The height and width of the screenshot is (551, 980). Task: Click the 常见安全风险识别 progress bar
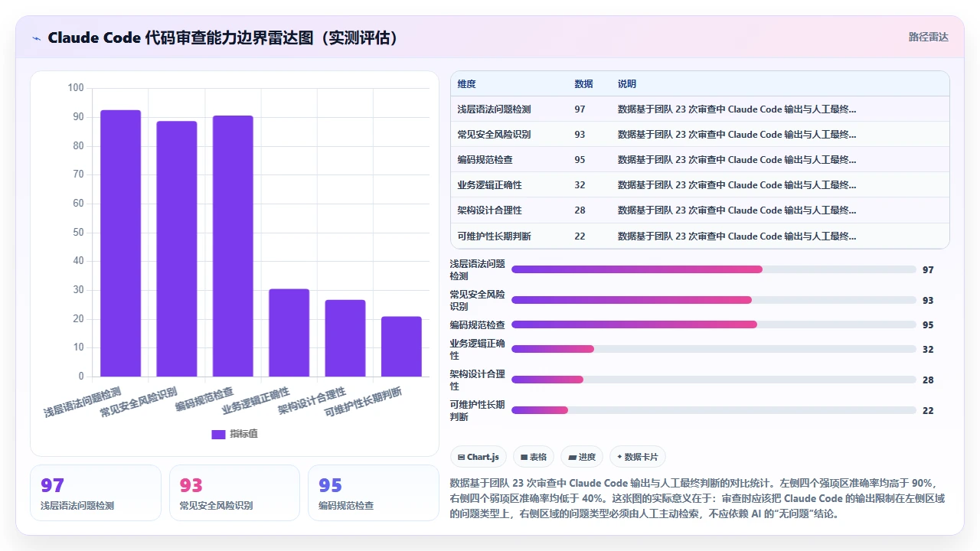[x=714, y=300]
